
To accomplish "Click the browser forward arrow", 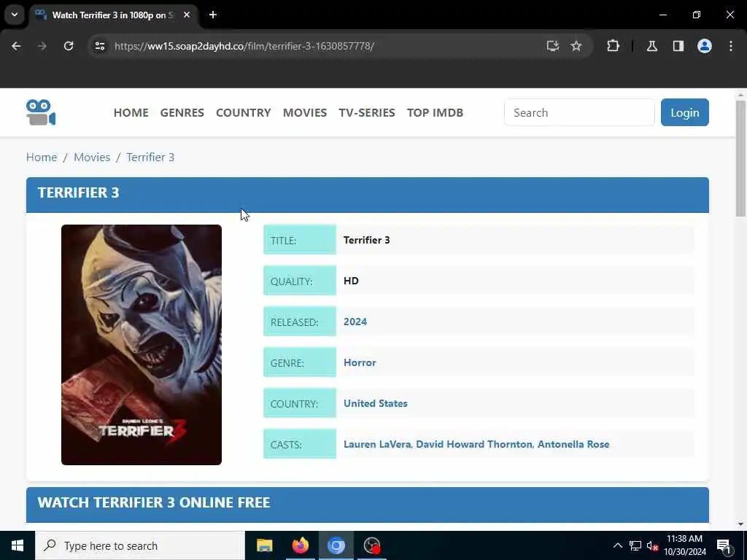I will [42, 46].
